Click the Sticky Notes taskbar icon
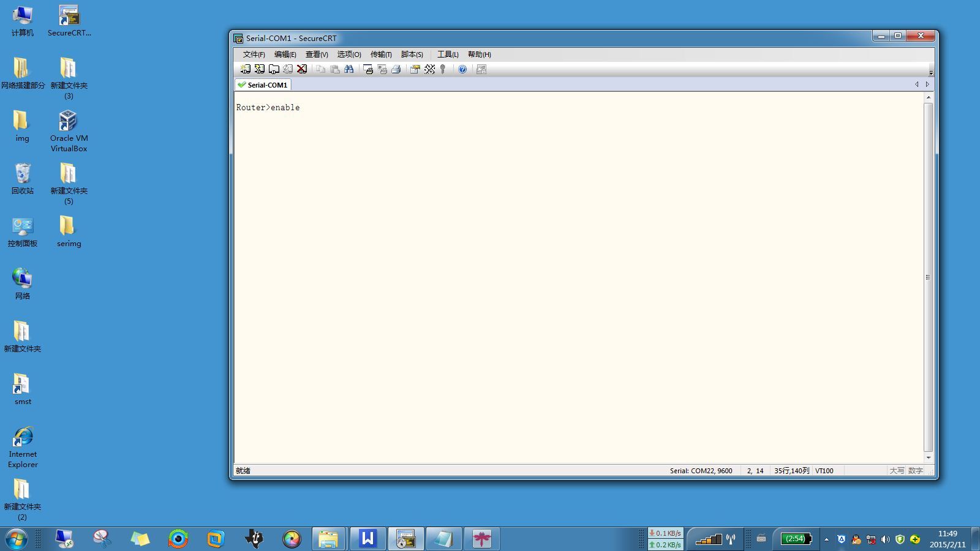Viewport: 980px width, 551px height. pyautogui.click(x=140, y=539)
